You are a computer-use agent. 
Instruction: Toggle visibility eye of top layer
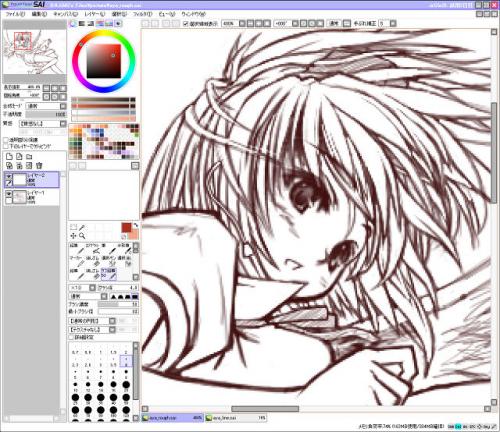(9, 176)
